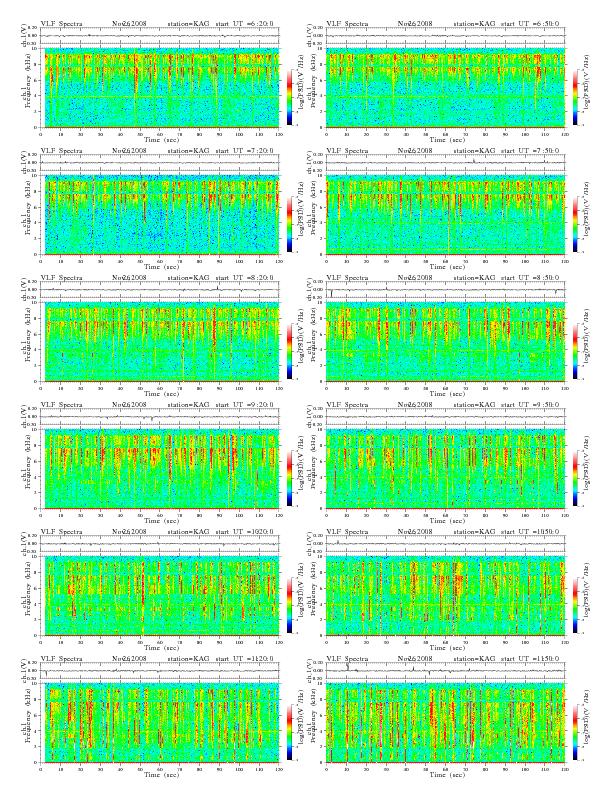Select the spectrogram starting UT 8:50:0

445,342
